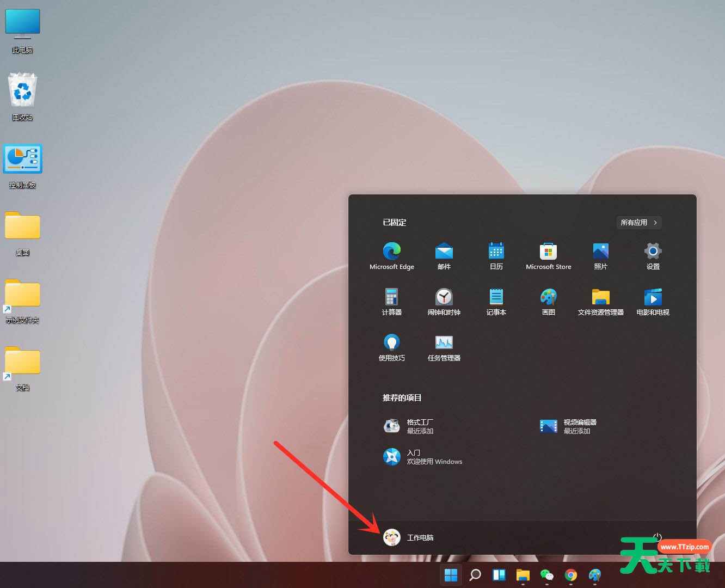Open 入门 welcome to Windows item
Viewport: 725px width, 588px height.
(423, 457)
